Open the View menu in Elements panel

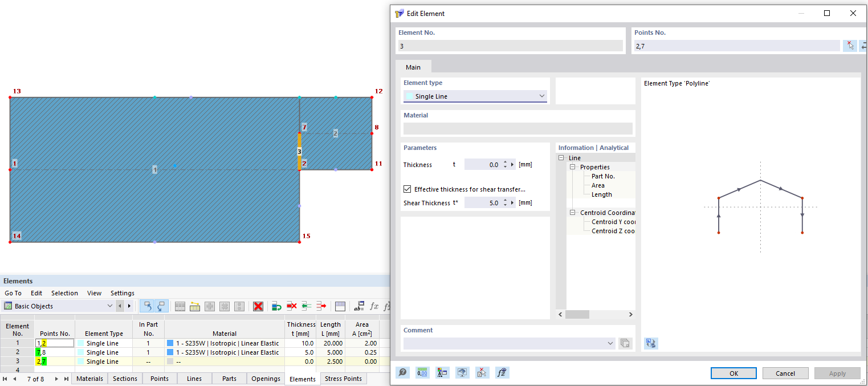click(94, 293)
